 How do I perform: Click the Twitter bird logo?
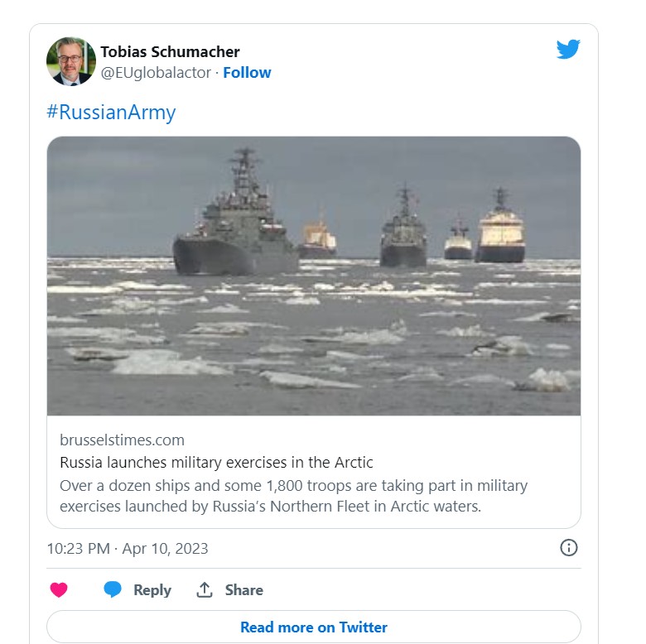[x=568, y=50]
